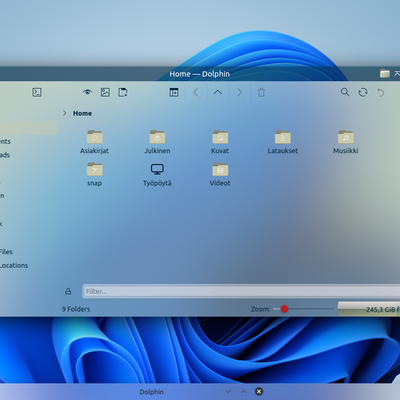The image size is (400, 400).
Task: Select the Musiikki folder
Action: (346, 142)
